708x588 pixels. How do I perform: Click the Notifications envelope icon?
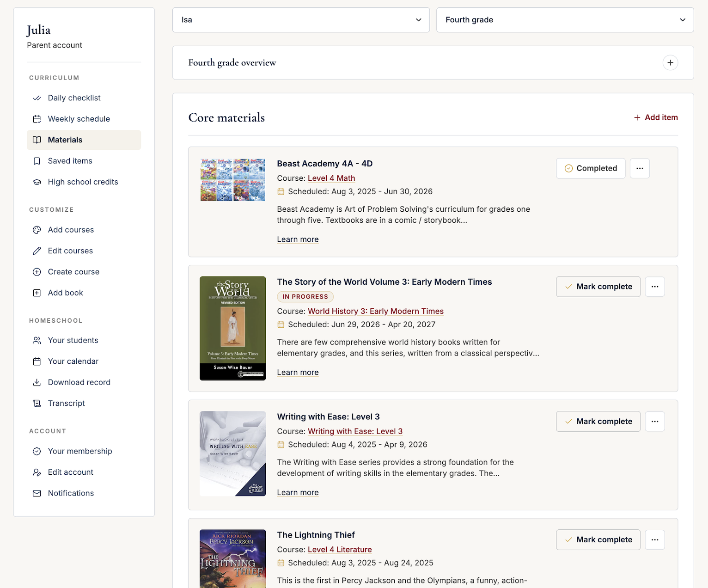[37, 493]
